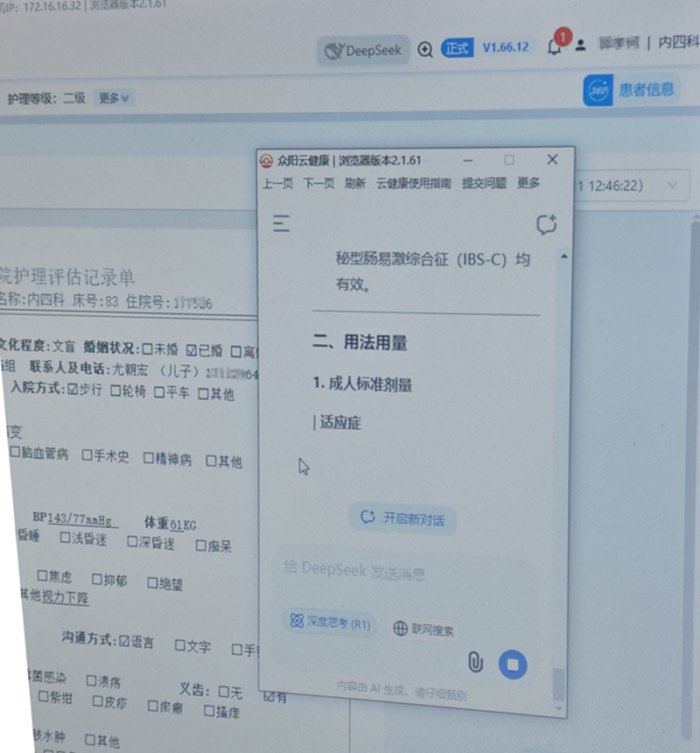Stop generation with the blue stop button
This screenshot has width=700, height=753.
click(513, 665)
